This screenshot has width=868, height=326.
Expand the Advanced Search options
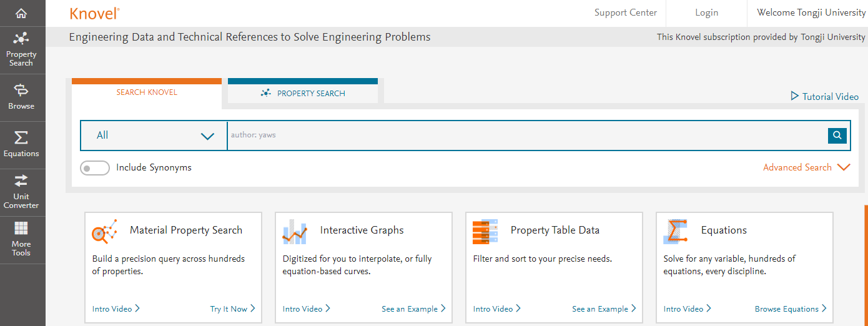tap(806, 167)
